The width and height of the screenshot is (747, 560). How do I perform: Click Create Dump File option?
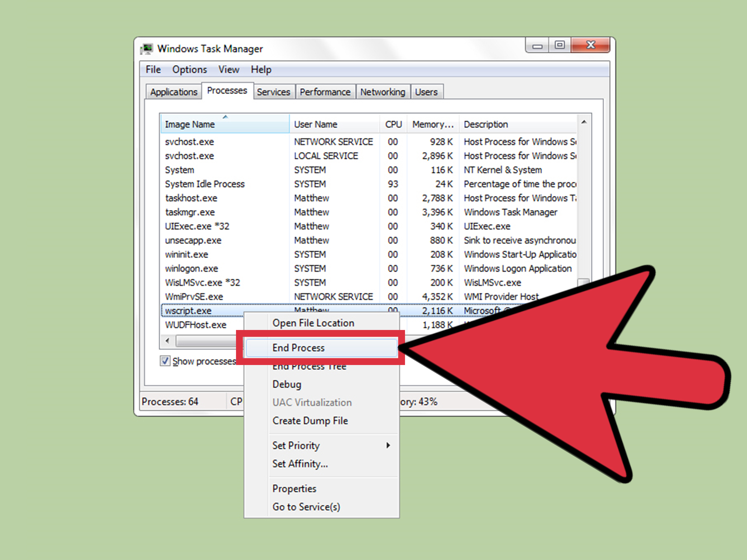click(310, 421)
